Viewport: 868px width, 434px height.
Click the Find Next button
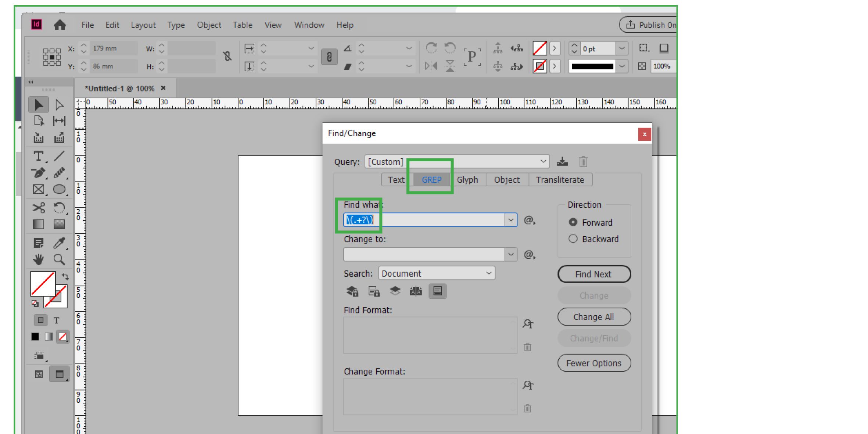593,274
